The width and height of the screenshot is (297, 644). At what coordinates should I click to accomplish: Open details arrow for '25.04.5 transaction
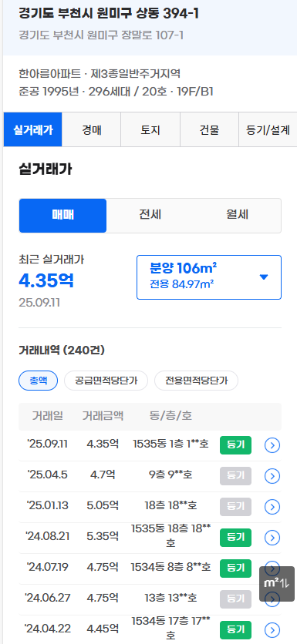(x=272, y=476)
